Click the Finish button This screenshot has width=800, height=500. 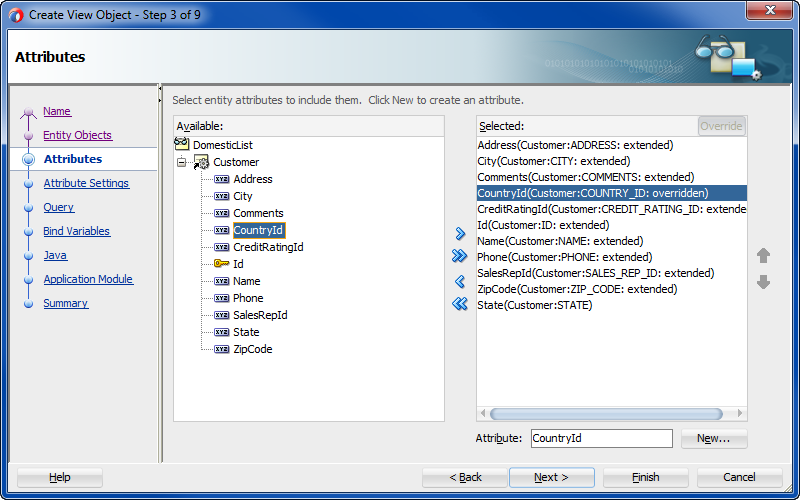coord(645,478)
